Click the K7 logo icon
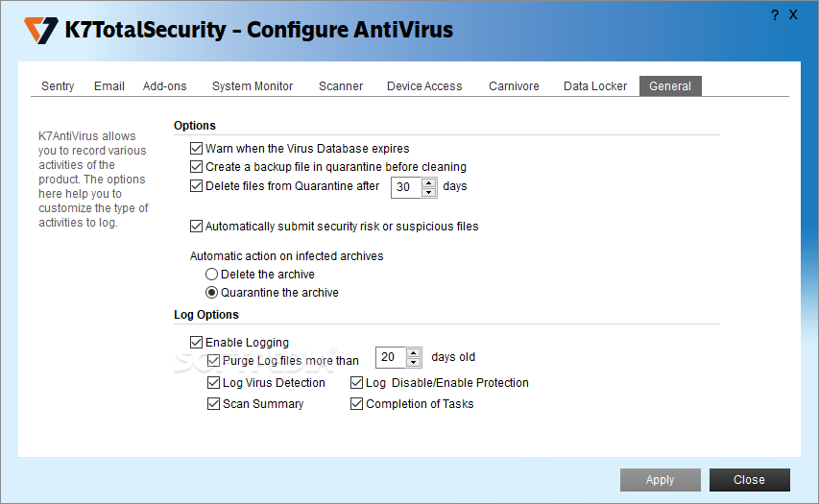This screenshot has height=504, width=819. (x=40, y=31)
